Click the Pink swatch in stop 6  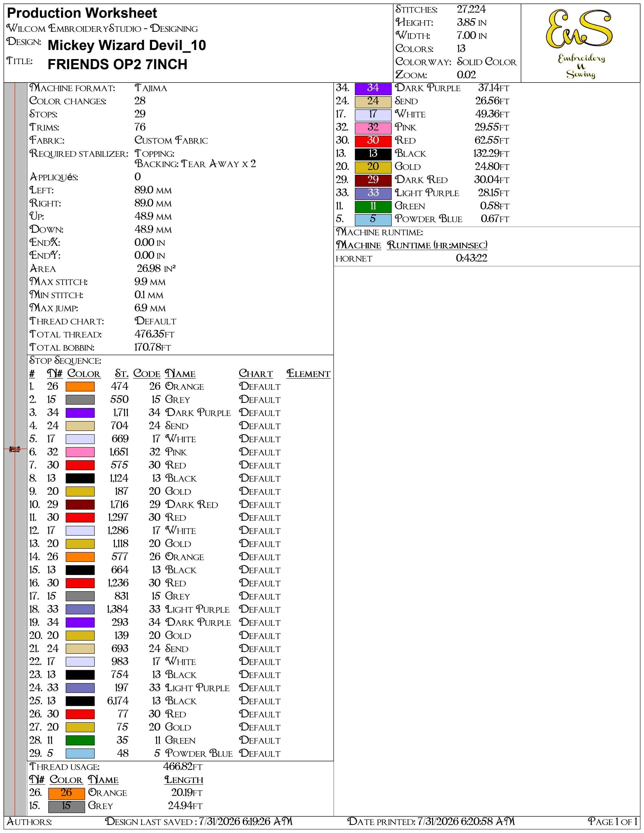point(80,452)
